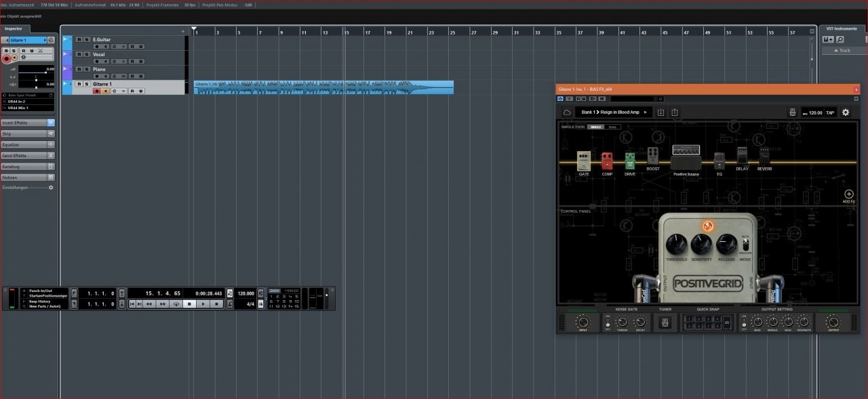Click Stop in transport panel
Viewport: 868px width, 399px height.
pyautogui.click(x=189, y=303)
